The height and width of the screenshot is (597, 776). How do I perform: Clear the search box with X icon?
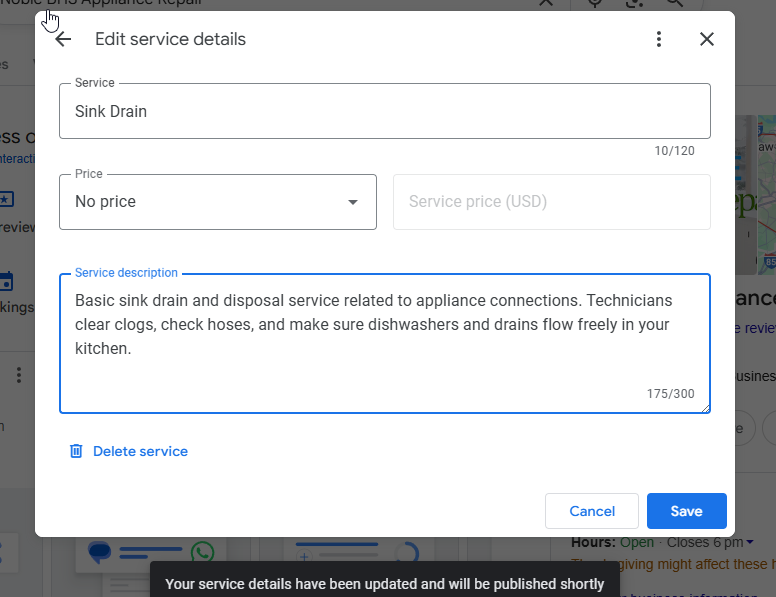pyautogui.click(x=546, y=3)
